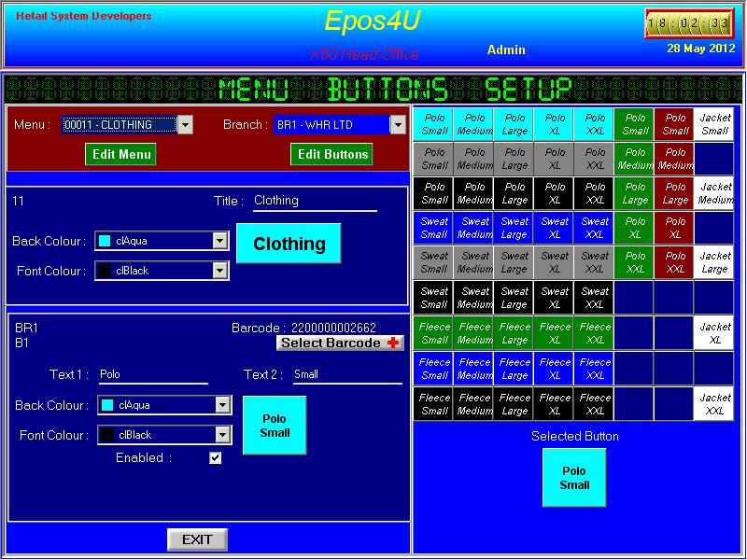Image resolution: width=747 pixels, height=560 pixels.
Task: Click the EXIT button
Action: pos(197,539)
